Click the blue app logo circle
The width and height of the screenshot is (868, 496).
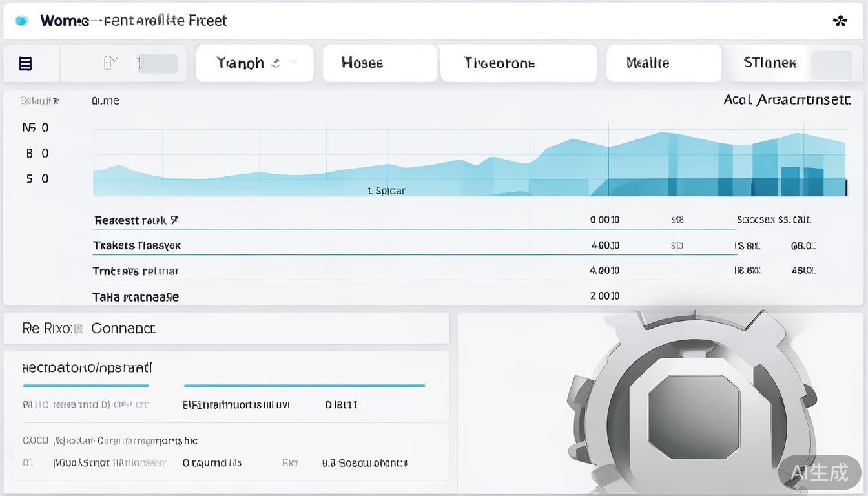tap(22, 21)
